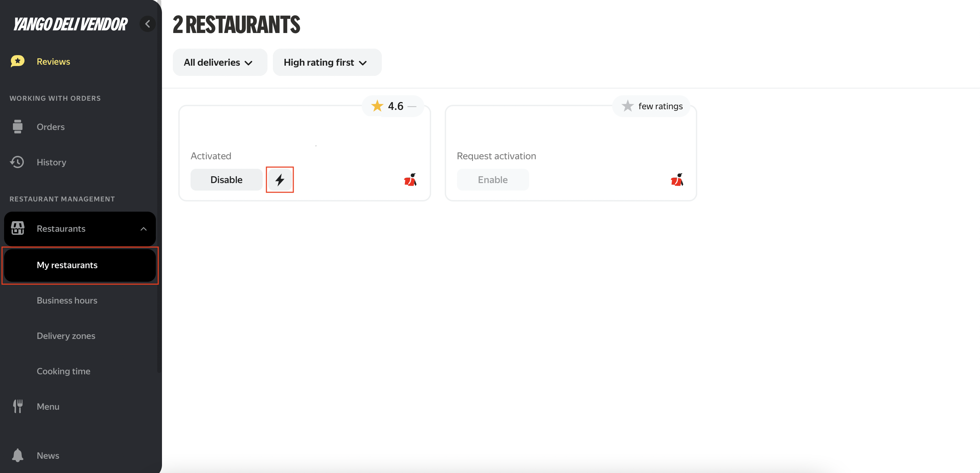The height and width of the screenshot is (473, 980).
Task: Click the Disable button on activated restaurant
Action: coord(226,180)
